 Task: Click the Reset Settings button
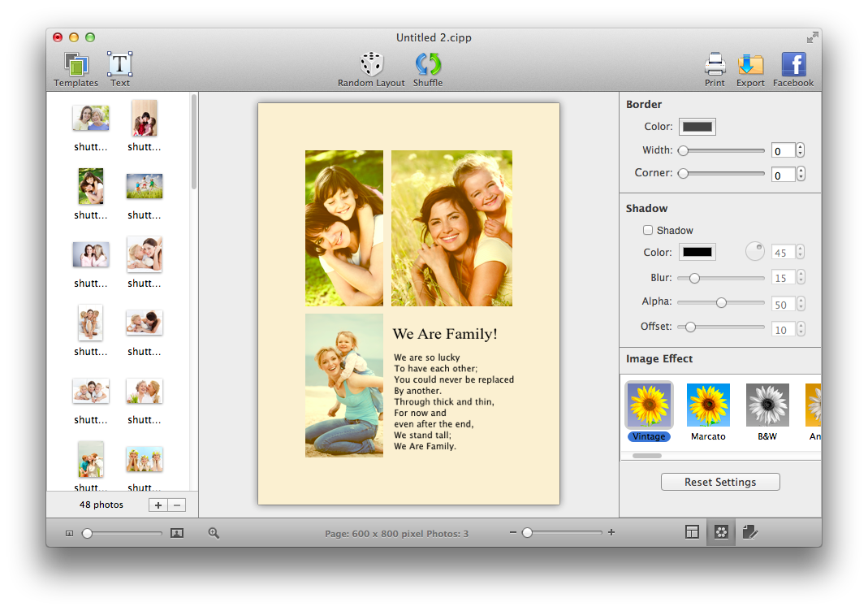coord(719,481)
